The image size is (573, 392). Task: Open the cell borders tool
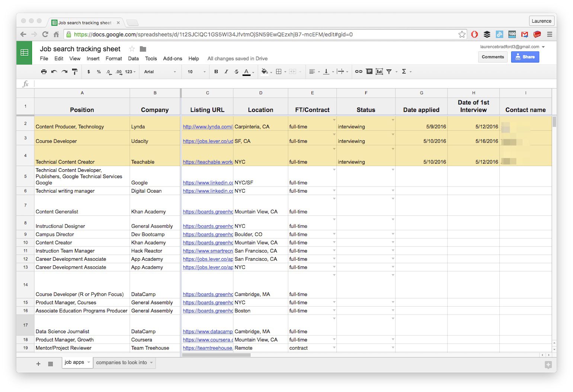click(279, 71)
